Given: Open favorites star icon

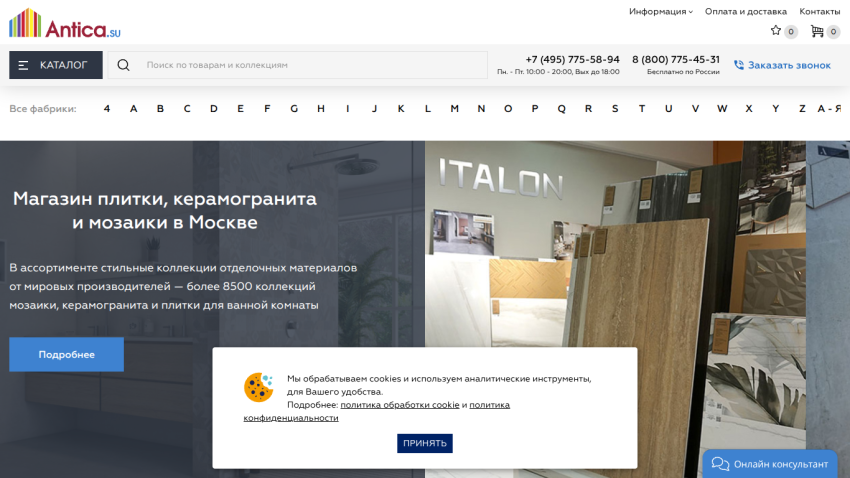Looking at the screenshot, I should point(776,31).
